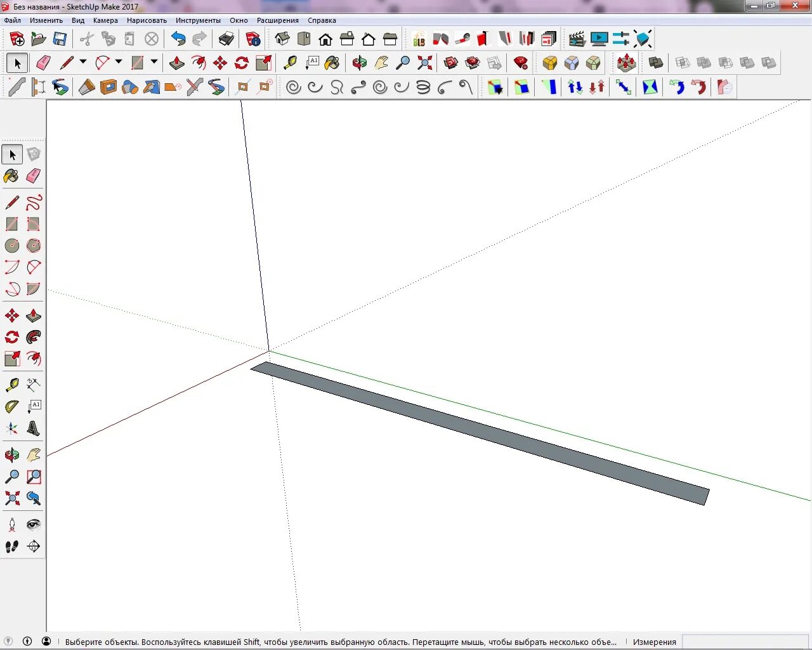Select Make Component tool in left palette
812x650 pixels.
(34, 154)
